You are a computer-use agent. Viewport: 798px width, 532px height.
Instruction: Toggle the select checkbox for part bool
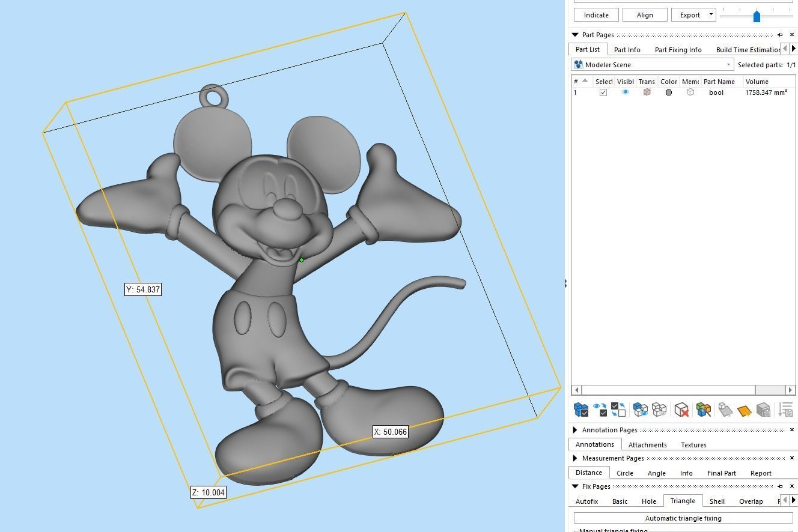point(603,92)
